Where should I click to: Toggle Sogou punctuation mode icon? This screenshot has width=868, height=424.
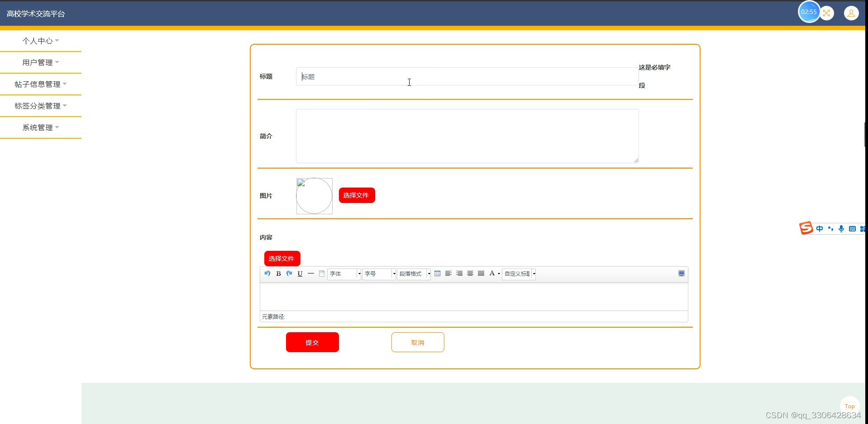click(x=830, y=229)
